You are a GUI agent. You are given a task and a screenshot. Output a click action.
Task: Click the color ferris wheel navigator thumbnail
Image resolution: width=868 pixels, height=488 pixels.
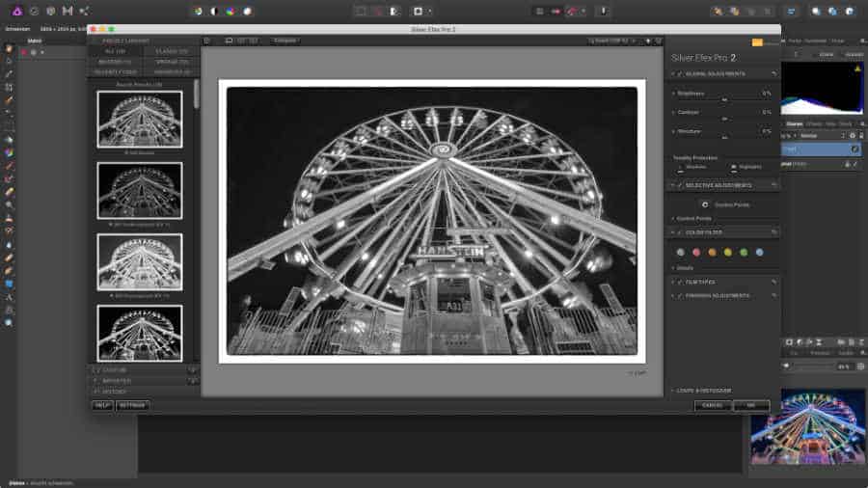coord(807,426)
